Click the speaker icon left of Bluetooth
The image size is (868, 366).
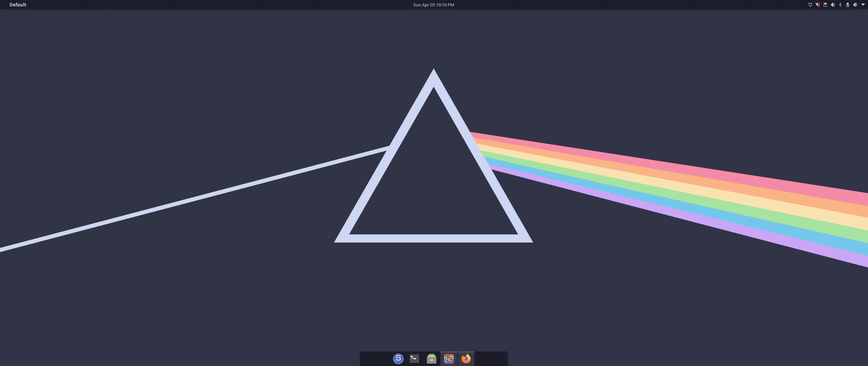pyautogui.click(x=833, y=5)
